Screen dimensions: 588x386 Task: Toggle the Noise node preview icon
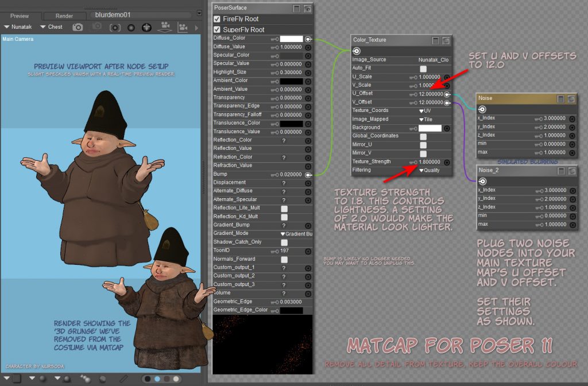coord(572,99)
